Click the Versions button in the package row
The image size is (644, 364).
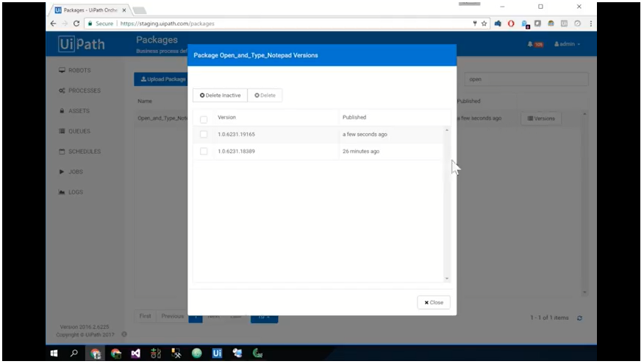tap(541, 118)
